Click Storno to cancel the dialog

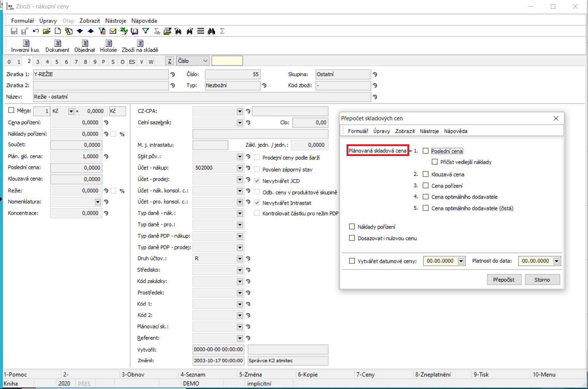pyautogui.click(x=542, y=279)
